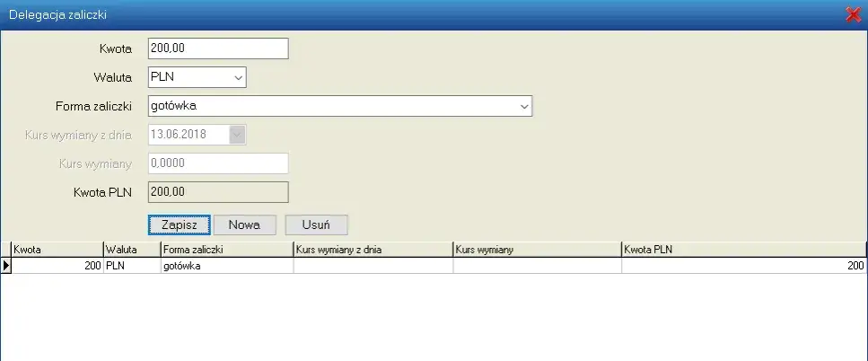
Task: Click the Kwota column header in the table
Action: pos(57,250)
